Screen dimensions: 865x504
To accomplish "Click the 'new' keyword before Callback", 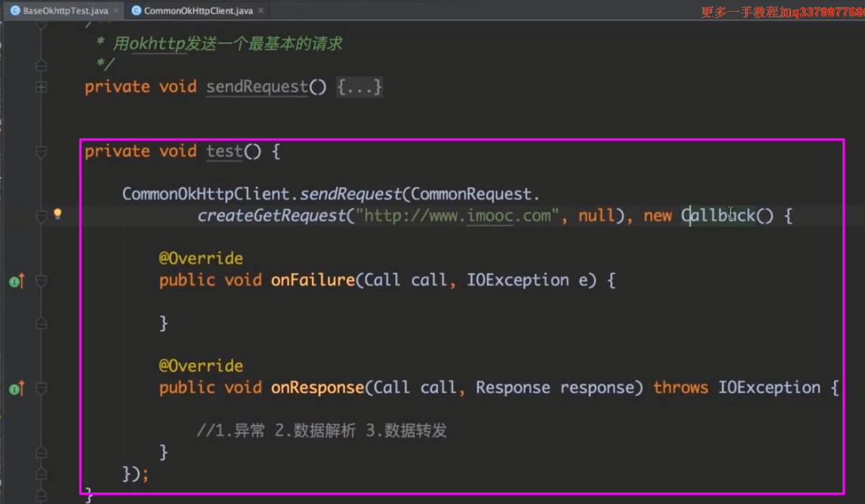I will (x=658, y=215).
